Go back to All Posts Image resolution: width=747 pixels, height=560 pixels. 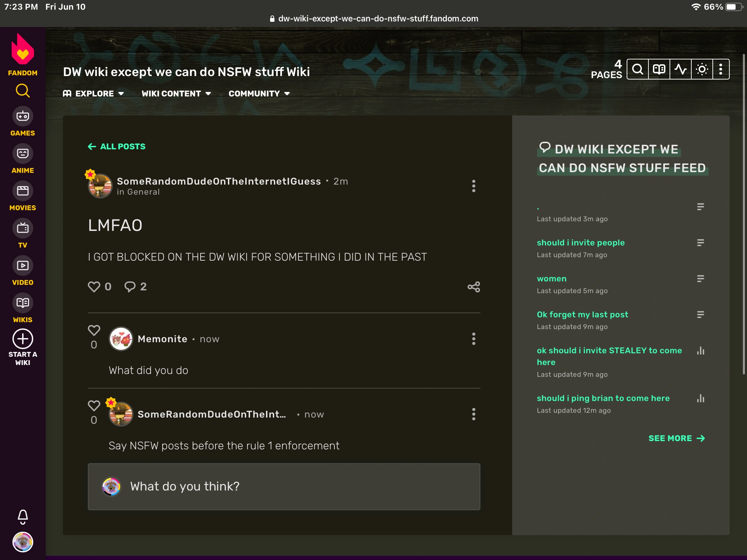pos(117,147)
